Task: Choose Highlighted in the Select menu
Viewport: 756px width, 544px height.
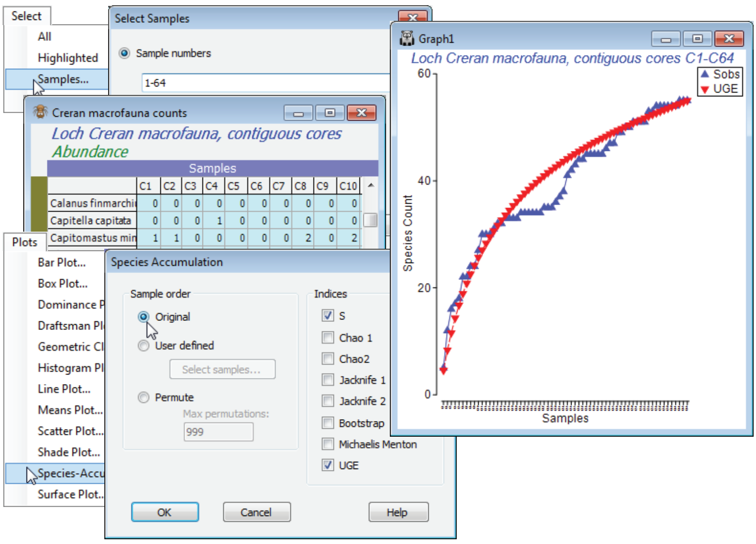Action: (x=68, y=58)
